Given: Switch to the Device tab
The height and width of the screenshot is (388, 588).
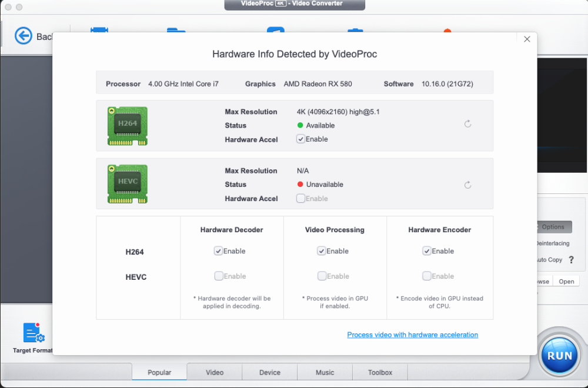Looking at the screenshot, I should [x=270, y=372].
